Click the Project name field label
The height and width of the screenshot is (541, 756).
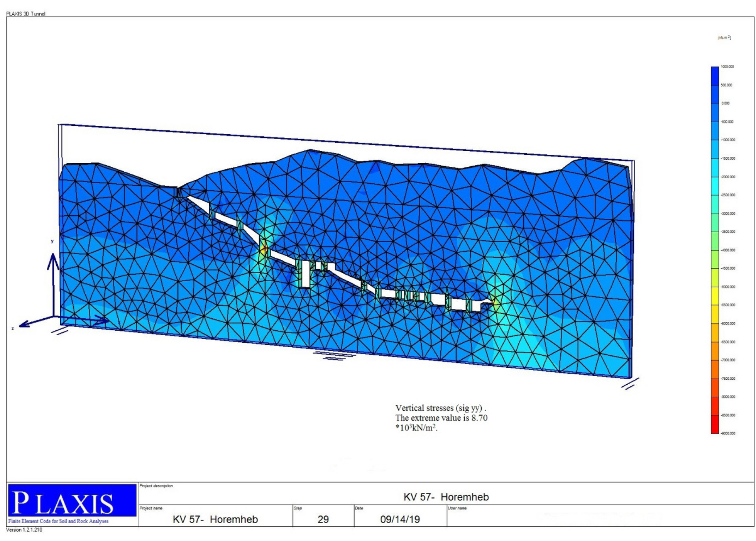click(x=151, y=508)
